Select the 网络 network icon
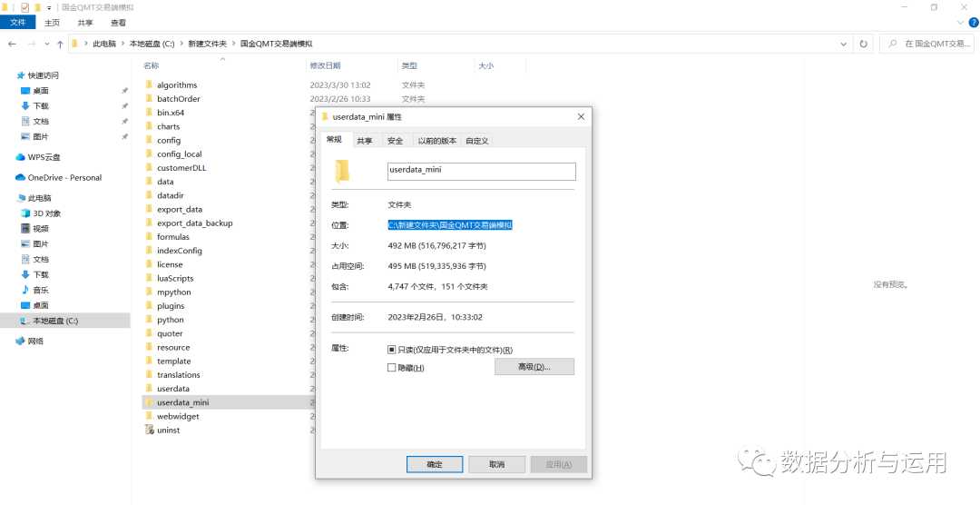Viewport: 980px width, 505px height. (x=20, y=342)
